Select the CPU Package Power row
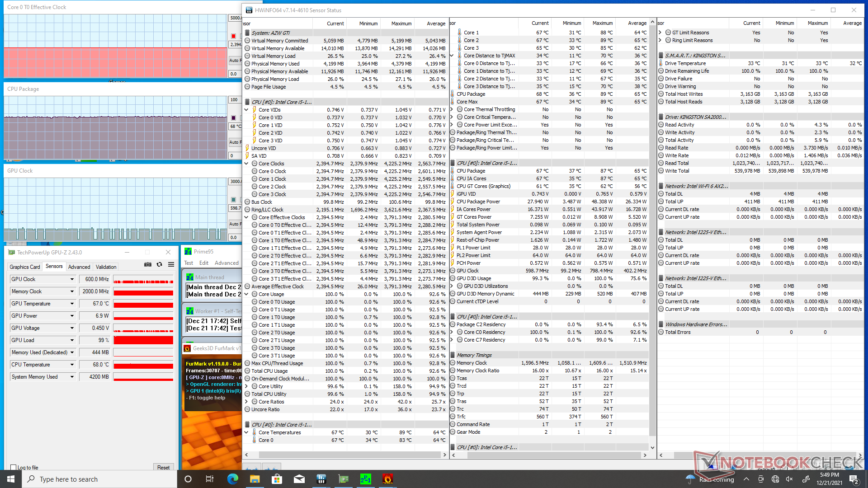Image resolution: width=868 pixels, height=488 pixels. click(x=549, y=202)
